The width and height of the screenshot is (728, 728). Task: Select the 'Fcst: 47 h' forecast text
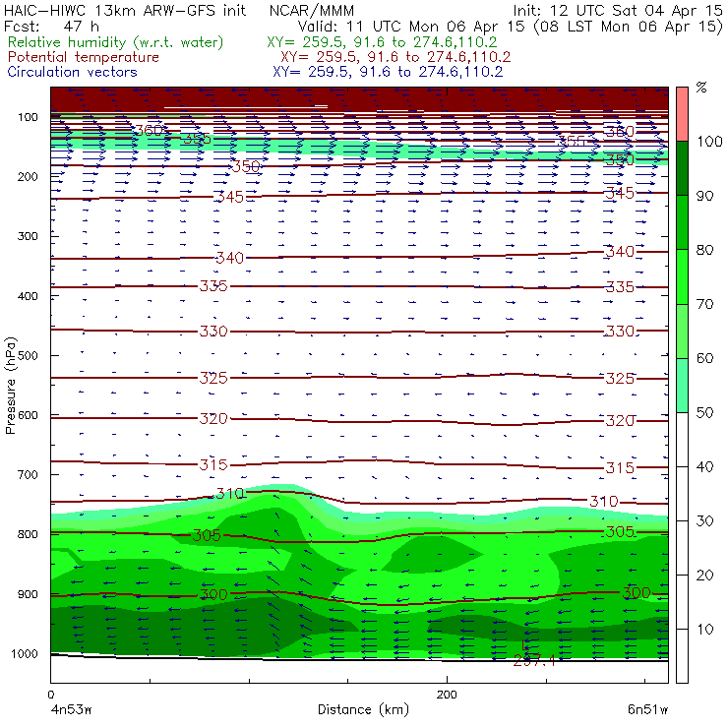pos(51,26)
